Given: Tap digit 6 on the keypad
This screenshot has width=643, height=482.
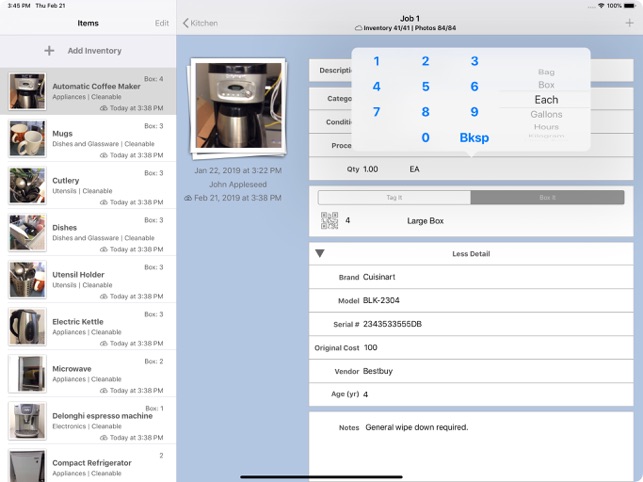Looking at the screenshot, I should [474, 87].
